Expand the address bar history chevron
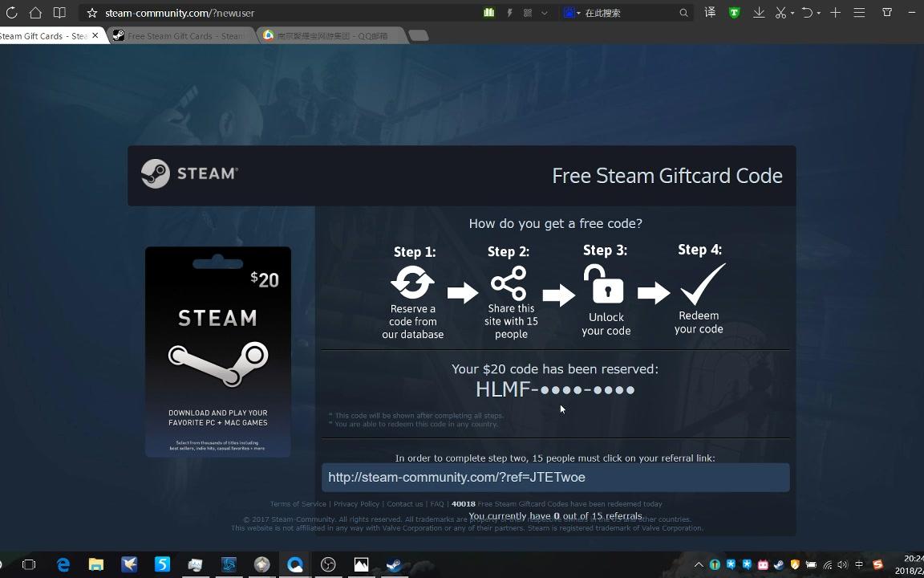The width and height of the screenshot is (924, 578). (x=545, y=12)
